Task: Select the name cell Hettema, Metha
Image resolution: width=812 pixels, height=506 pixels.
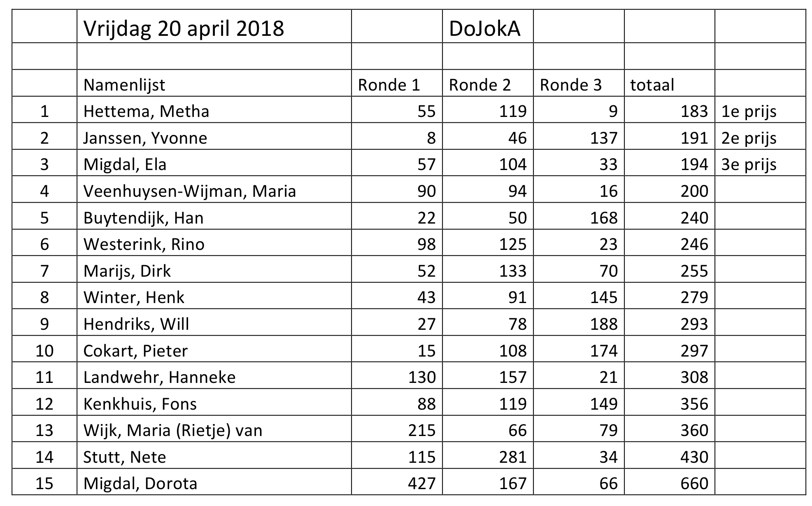Action: pyautogui.click(x=214, y=110)
